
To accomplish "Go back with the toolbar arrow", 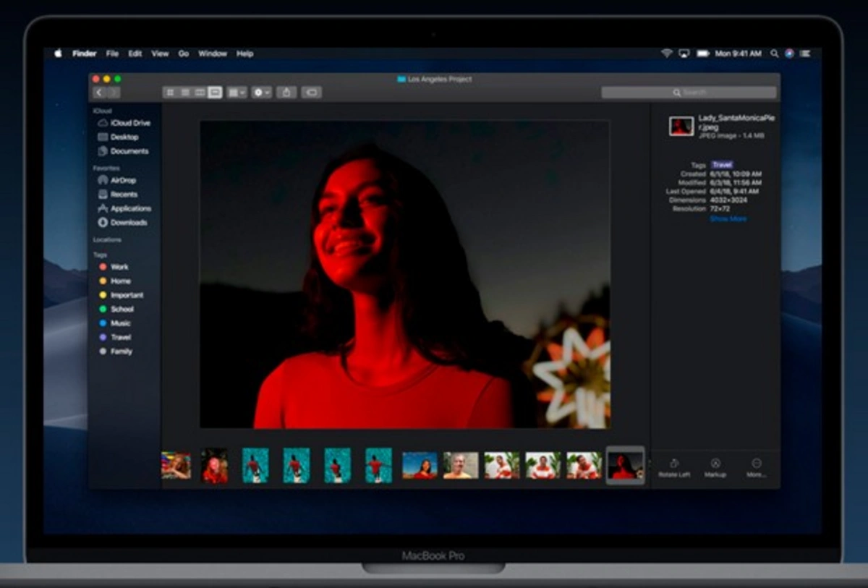I will pyautogui.click(x=99, y=93).
